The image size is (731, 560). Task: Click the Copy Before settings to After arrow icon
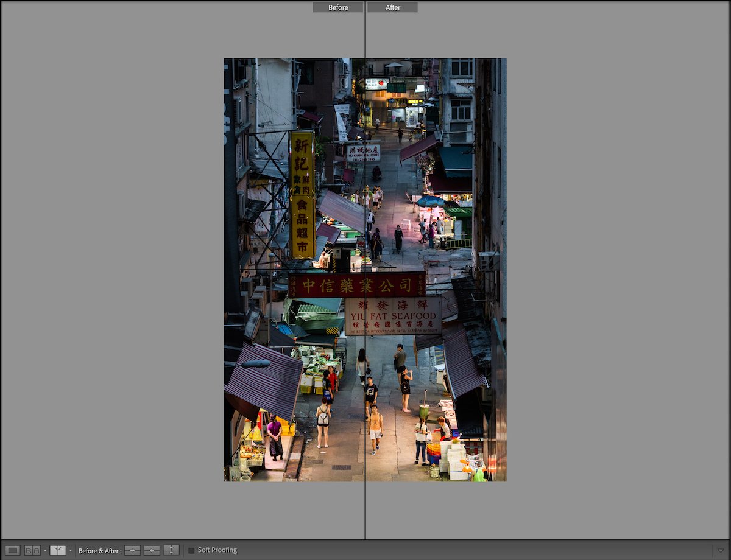(133, 550)
